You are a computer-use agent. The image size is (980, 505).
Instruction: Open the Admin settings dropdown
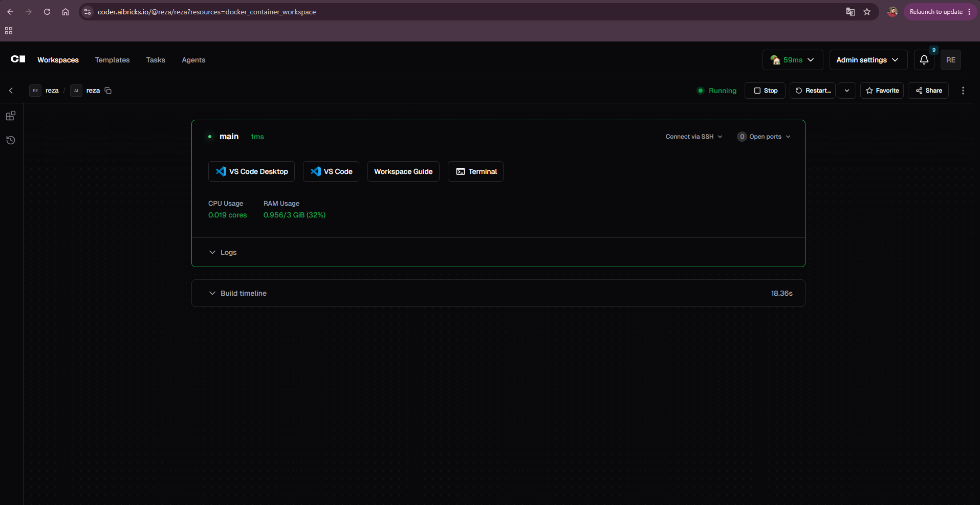(868, 60)
